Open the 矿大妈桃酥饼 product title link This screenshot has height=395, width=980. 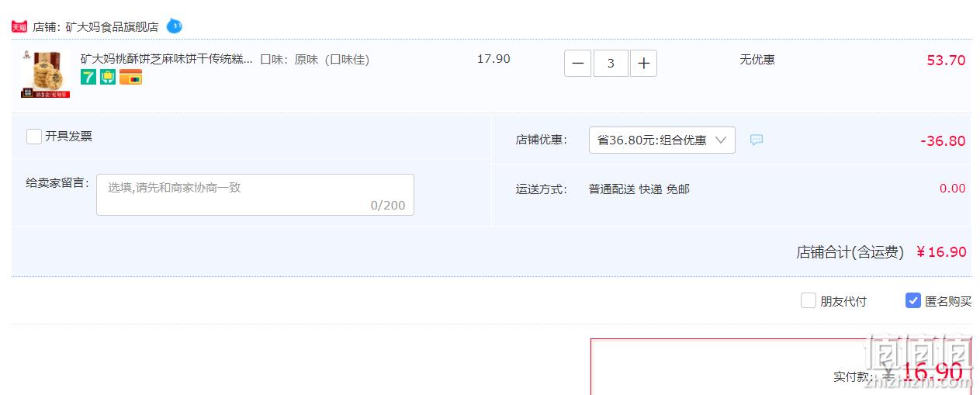(x=167, y=59)
